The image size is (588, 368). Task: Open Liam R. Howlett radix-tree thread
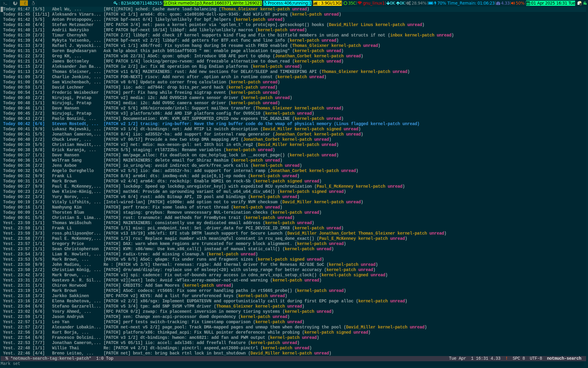click(x=130, y=254)
